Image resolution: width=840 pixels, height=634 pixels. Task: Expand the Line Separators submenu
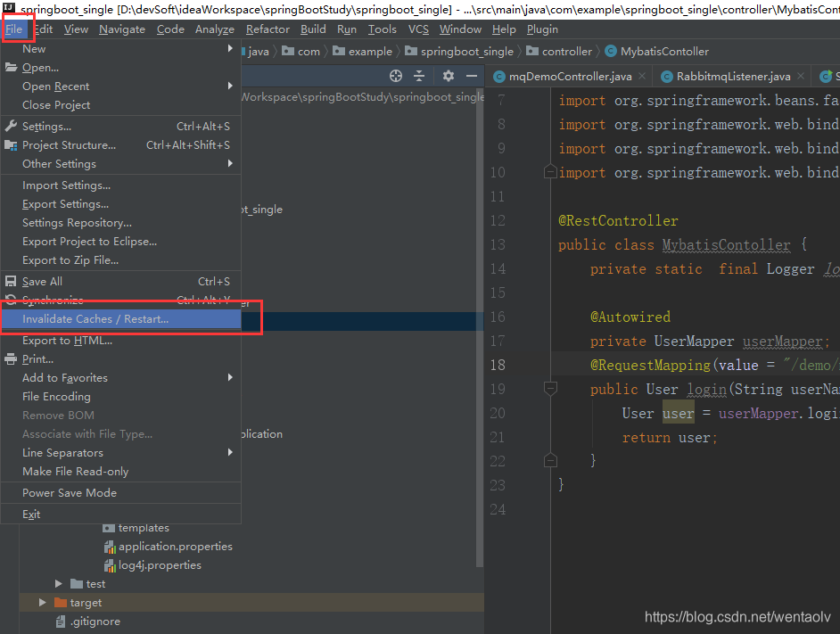[x=230, y=452]
